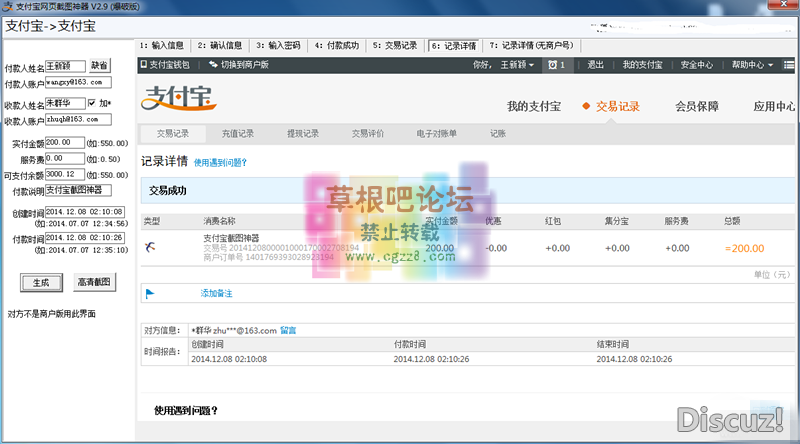
Task: Select the 交易评价 sub-tab
Action: click(368, 134)
